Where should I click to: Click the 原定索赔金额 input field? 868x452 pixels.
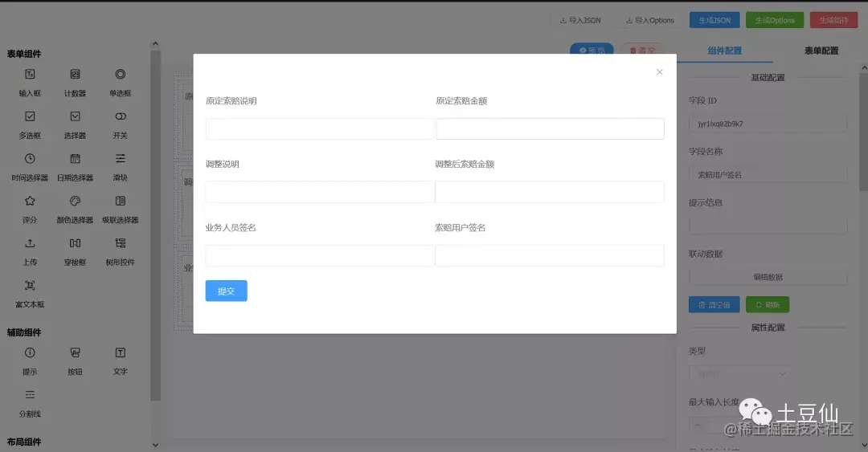coord(551,129)
